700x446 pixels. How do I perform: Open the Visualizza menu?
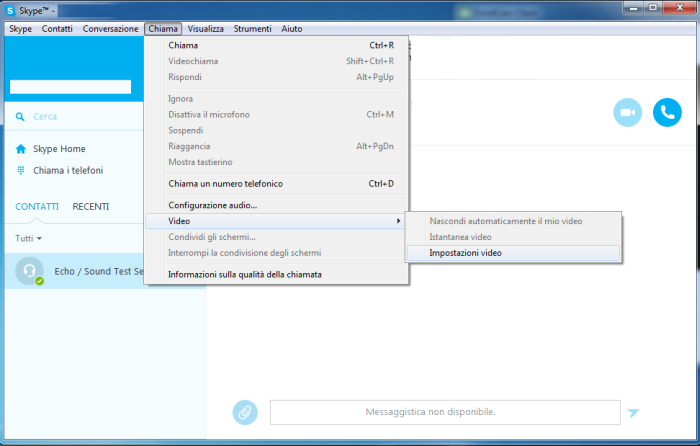pos(205,29)
